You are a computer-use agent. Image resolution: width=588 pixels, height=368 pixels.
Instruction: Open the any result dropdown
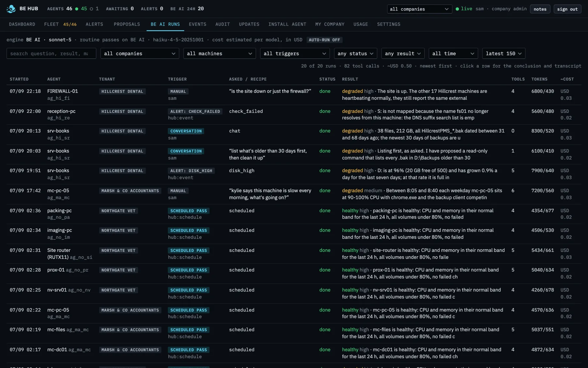tap(403, 53)
